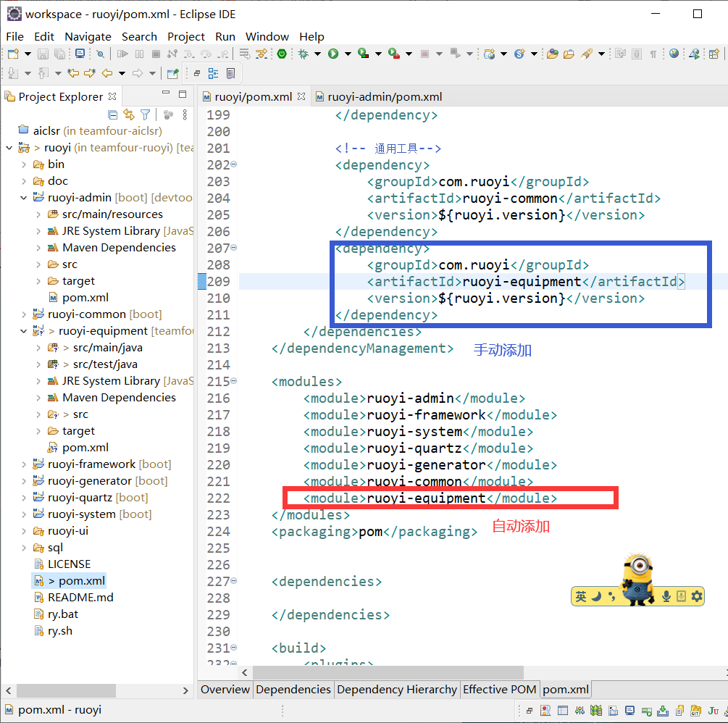The image size is (728, 723).
Task: Click the Run External Tools icon with red toolbox
Action: click(394, 54)
